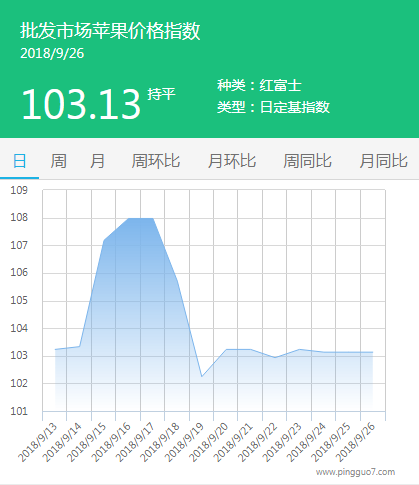The height and width of the screenshot is (485, 419).
Task: Switch to the 周 (weekly) tab
Action: (58, 161)
